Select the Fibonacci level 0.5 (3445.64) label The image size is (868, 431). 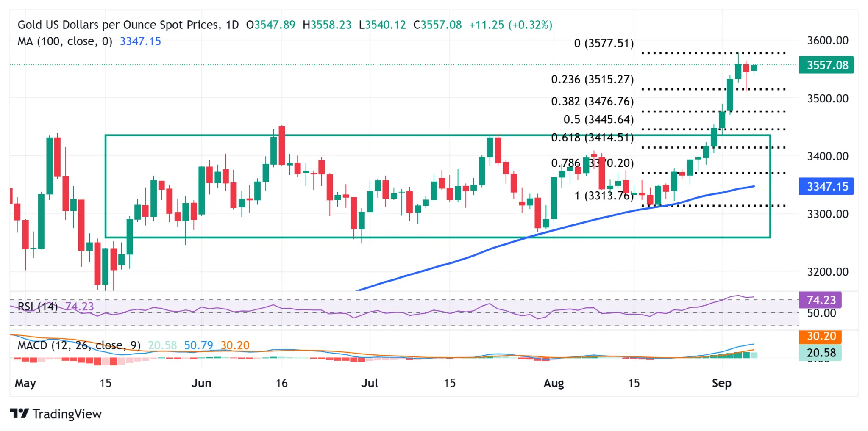point(598,119)
